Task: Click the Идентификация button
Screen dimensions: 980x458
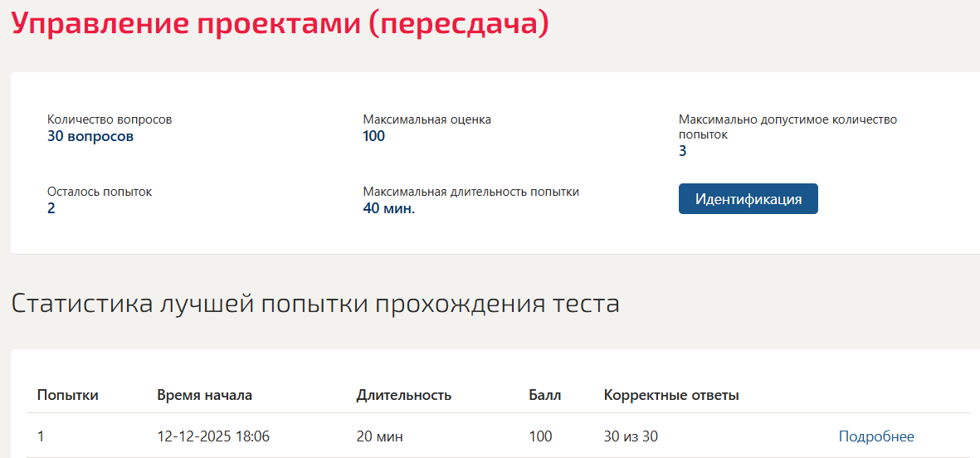Action: (748, 198)
